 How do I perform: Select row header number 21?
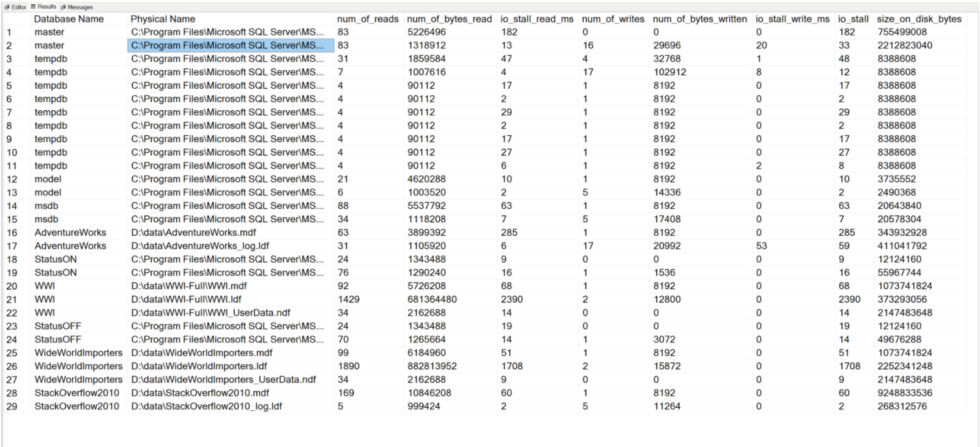tap(12, 299)
